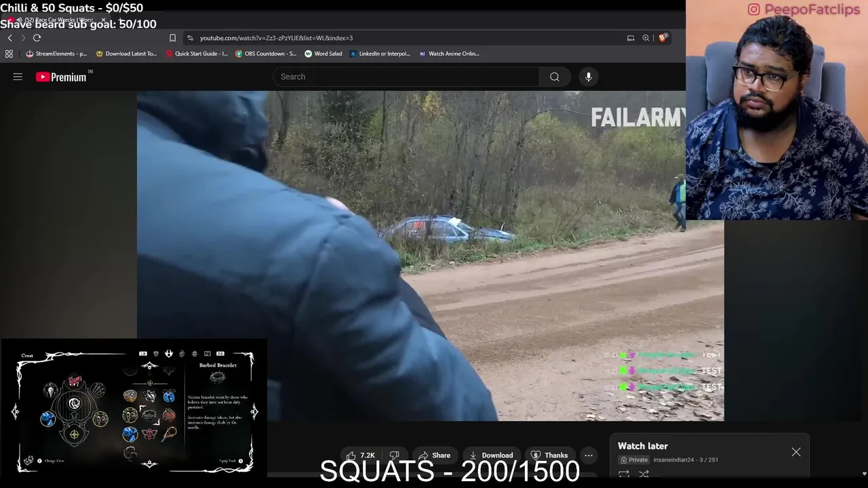The image size is (868, 488).
Task: Select the golden key item in grid
Action: click(169, 434)
